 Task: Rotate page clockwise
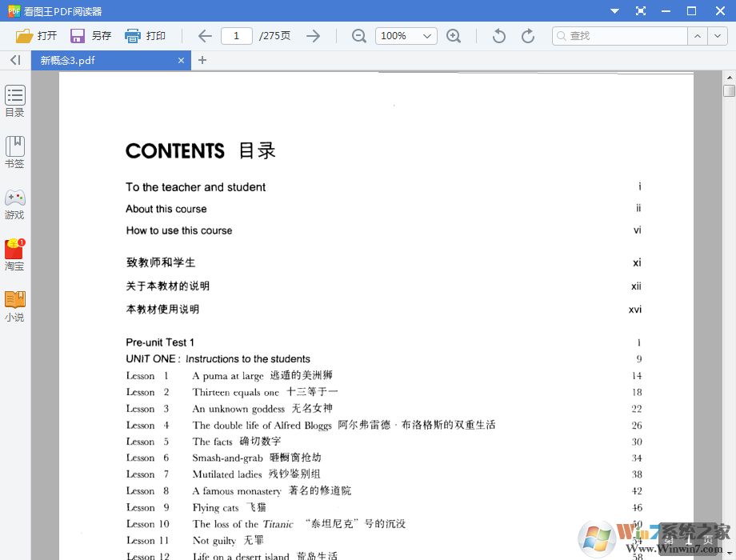point(528,36)
